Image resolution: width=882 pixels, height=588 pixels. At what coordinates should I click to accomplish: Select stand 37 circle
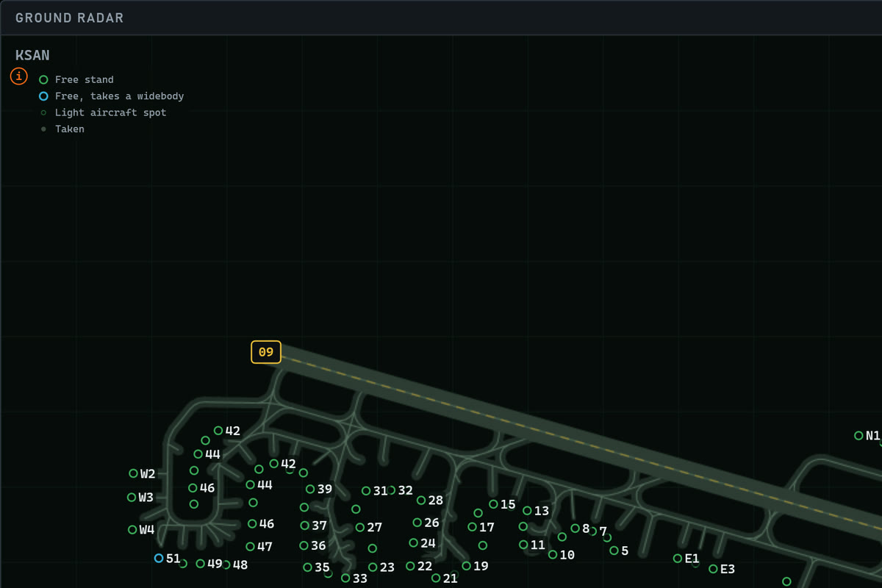tap(305, 526)
